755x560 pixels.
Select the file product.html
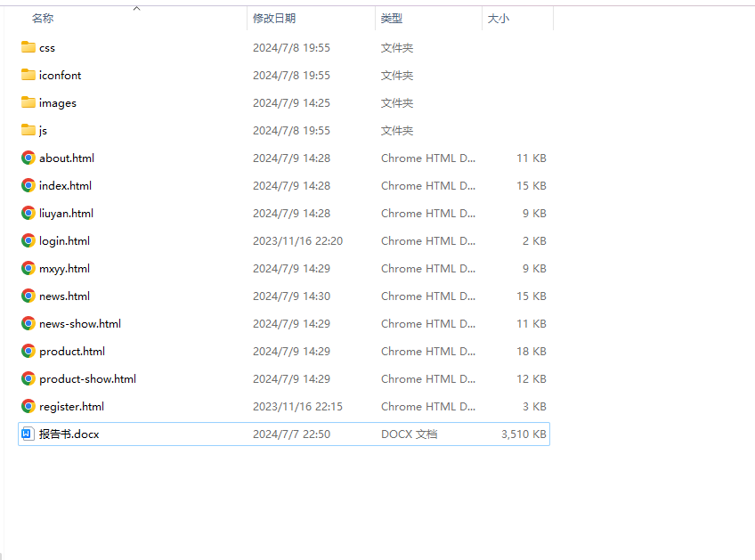72,352
